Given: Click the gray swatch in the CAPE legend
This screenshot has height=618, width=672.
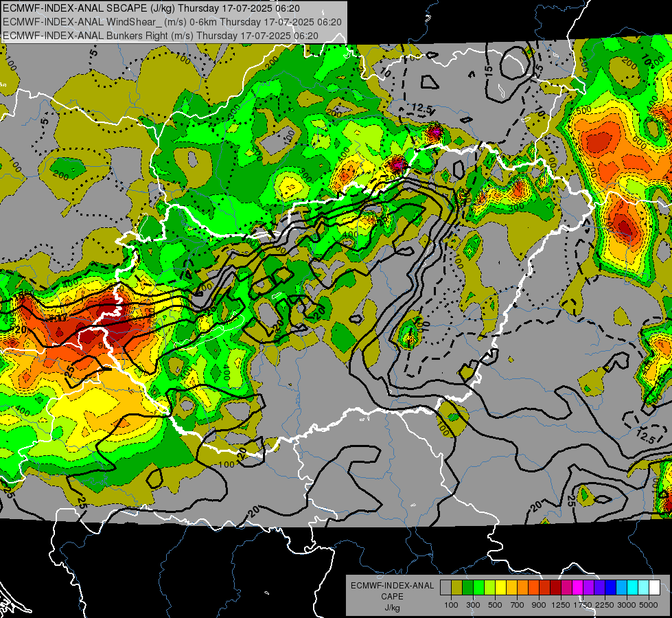Looking at the screenshot, I should 445,588.
